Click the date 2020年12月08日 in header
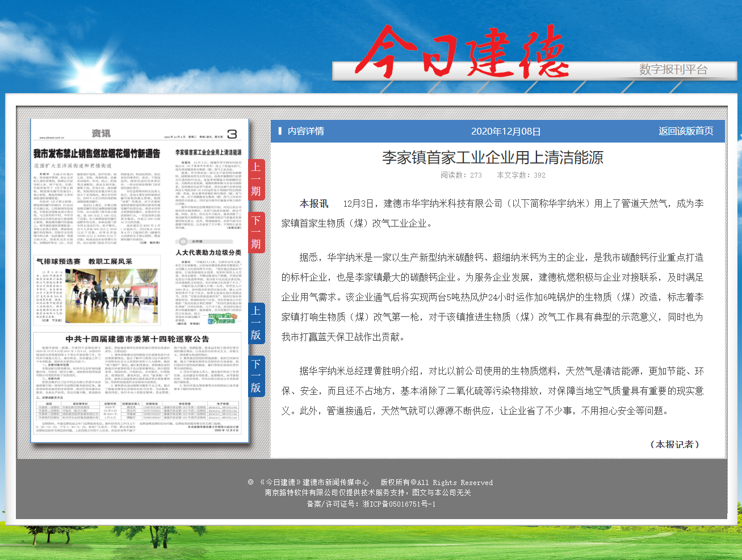This screenshot has height=560, width=742. tap(505, 131)
